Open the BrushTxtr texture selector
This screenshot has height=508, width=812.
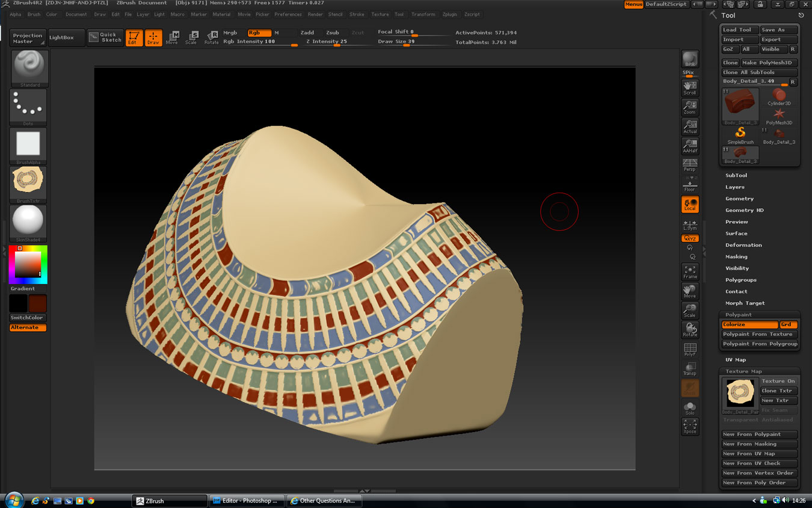click(x=28, y=185)
